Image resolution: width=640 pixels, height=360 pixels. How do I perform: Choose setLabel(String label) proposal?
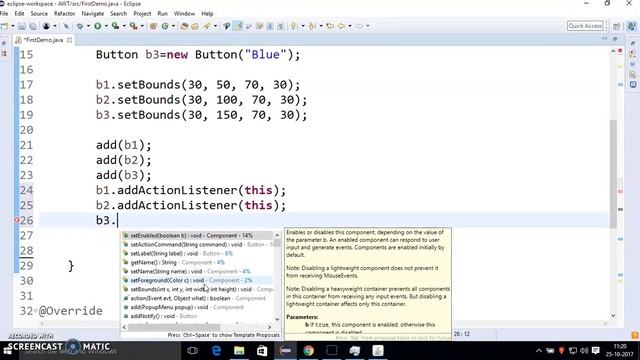click(x=198, y=253)
